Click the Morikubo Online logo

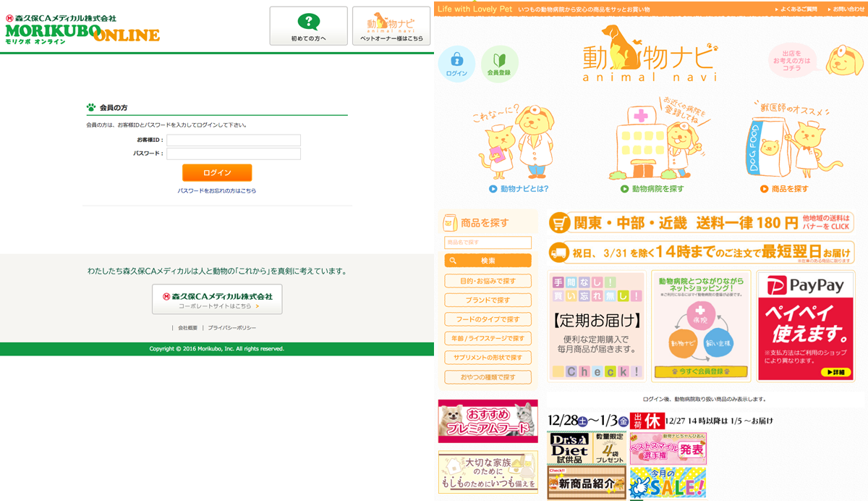[82, 29]
